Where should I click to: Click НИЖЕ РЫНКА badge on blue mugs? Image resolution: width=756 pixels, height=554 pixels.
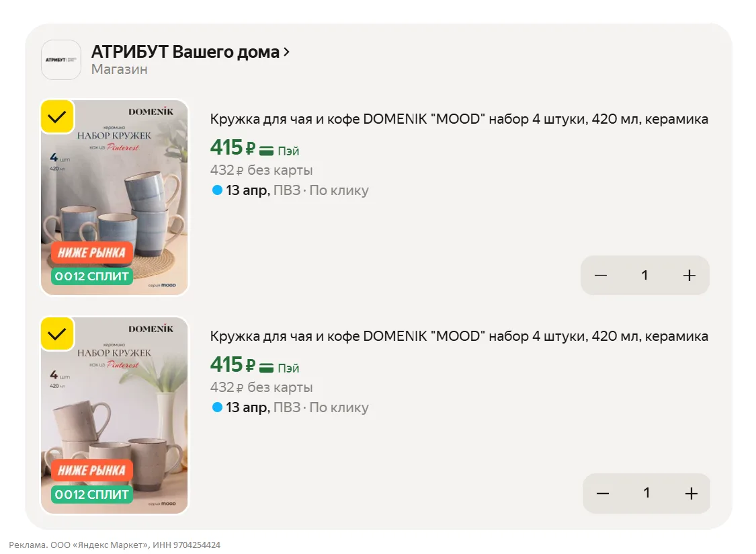(92, 253)
